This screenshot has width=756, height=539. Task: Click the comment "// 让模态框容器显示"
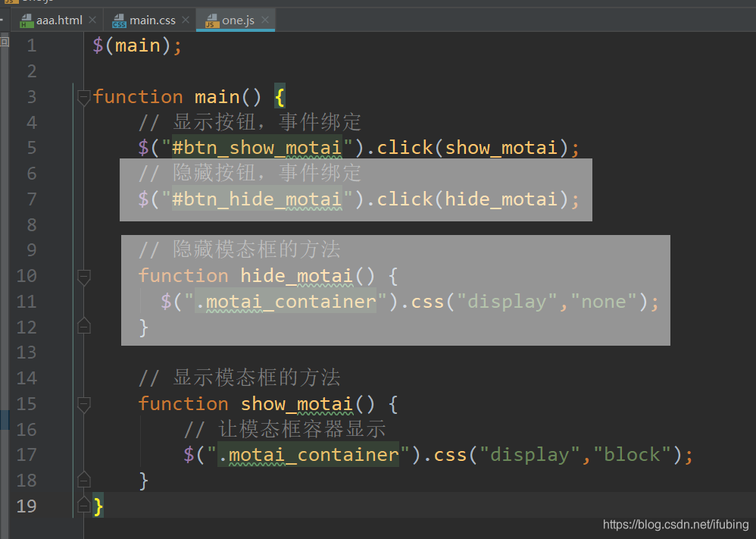285,429
